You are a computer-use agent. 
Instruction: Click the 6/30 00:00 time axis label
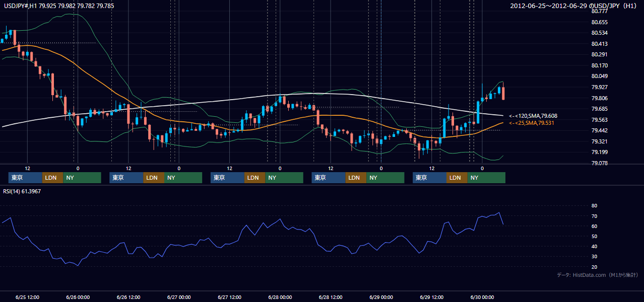(483, 297)
